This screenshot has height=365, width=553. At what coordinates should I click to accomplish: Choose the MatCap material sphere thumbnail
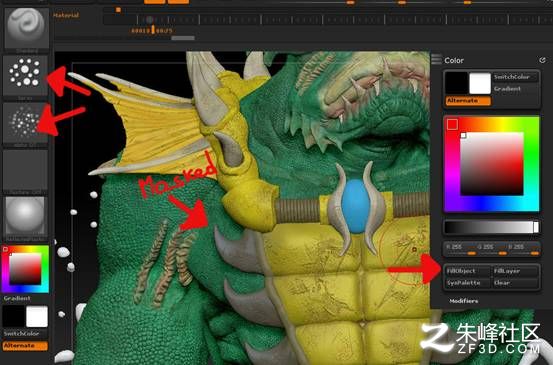25,217
